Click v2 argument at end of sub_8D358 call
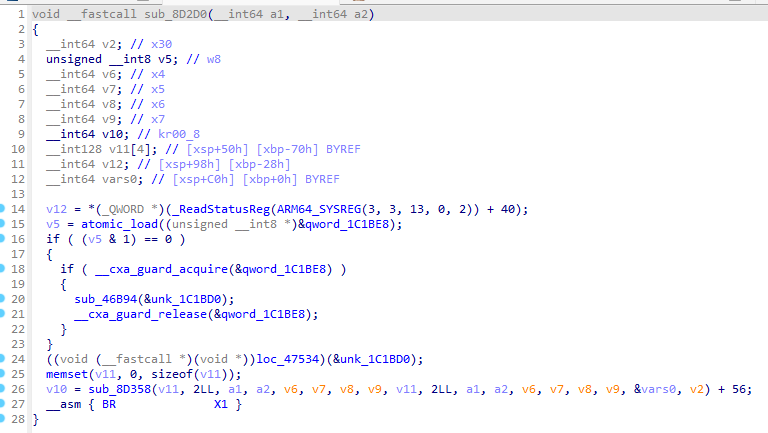This screenshot has height=433, width=768. (696, 389)
